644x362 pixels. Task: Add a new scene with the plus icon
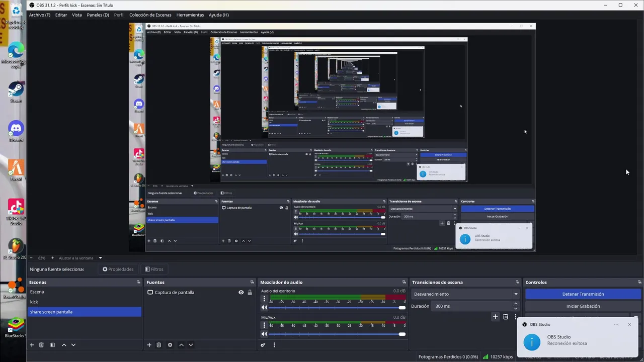pos(32,345)
